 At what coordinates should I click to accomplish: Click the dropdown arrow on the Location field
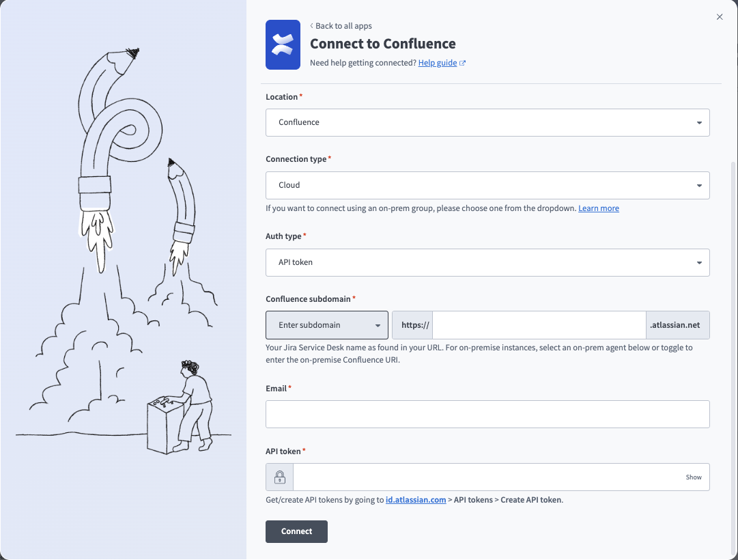[698, 122]
